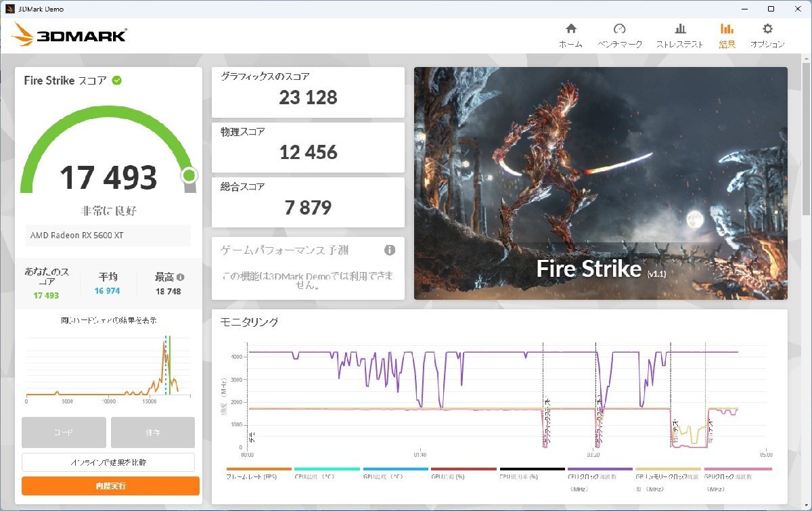
Task: Click the 非常に良好 rating text
Action: (x=108, y=211)
